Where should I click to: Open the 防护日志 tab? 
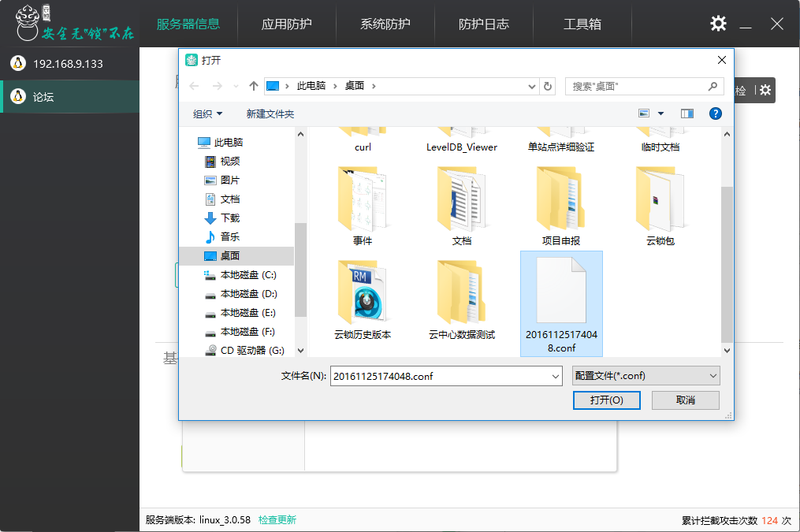[484, 24]
